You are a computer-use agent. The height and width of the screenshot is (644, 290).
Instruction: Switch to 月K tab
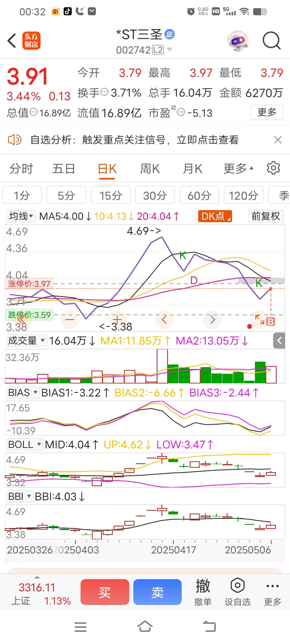pos(193,169)
